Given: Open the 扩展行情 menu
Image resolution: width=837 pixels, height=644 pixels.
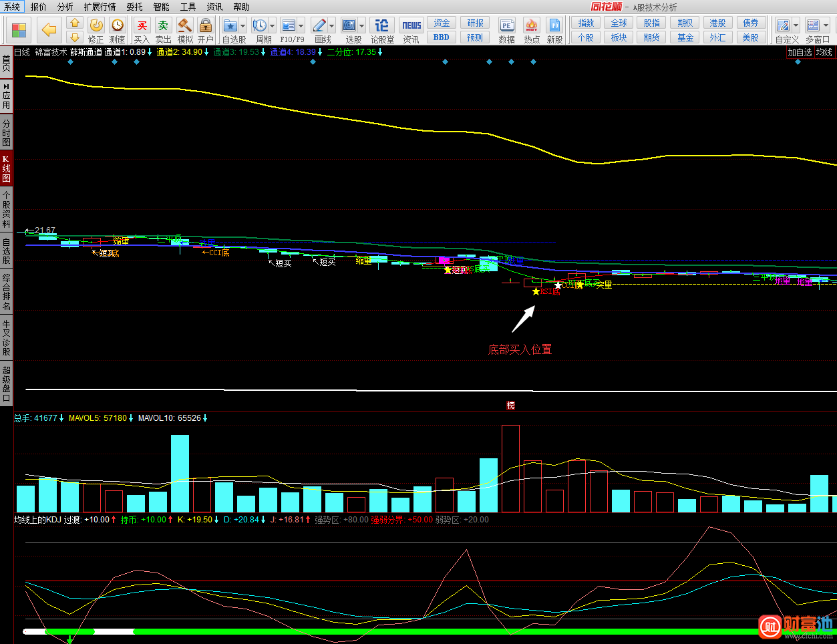Looking at the screenshot, I should tap(100, 7).
